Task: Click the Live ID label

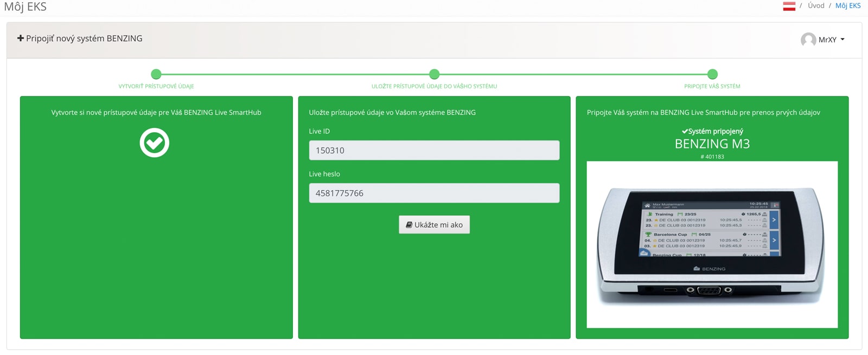Action: coord(320,131)
